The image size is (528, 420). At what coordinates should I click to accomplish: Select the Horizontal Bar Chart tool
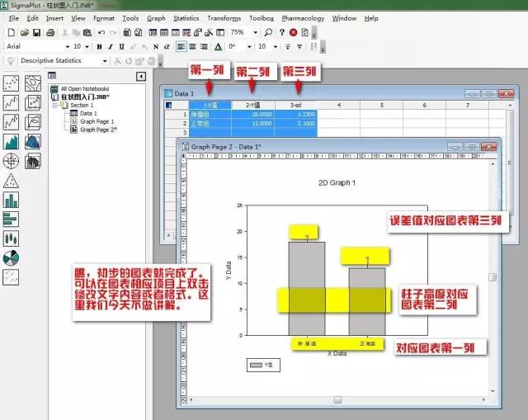point(11,219)
